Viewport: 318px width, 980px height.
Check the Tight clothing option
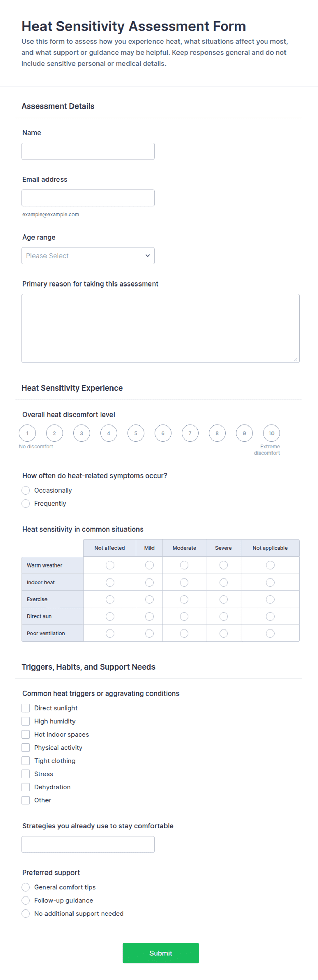(x=25, y=761)
